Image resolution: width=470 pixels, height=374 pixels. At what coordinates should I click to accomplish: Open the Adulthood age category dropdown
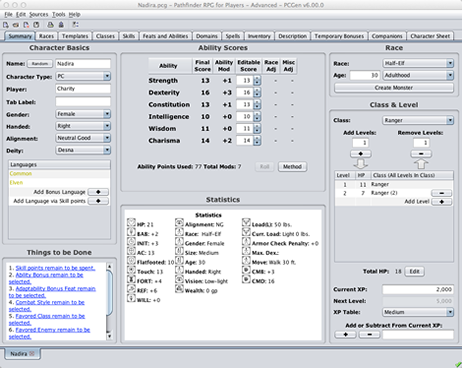pos(418,75)
